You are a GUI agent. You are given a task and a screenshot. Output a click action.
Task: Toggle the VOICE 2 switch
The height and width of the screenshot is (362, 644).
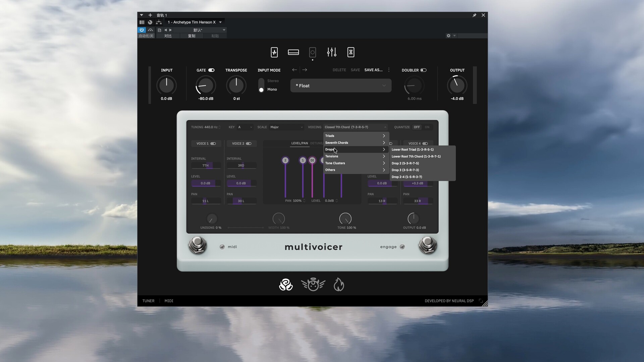tap(249, 143)
